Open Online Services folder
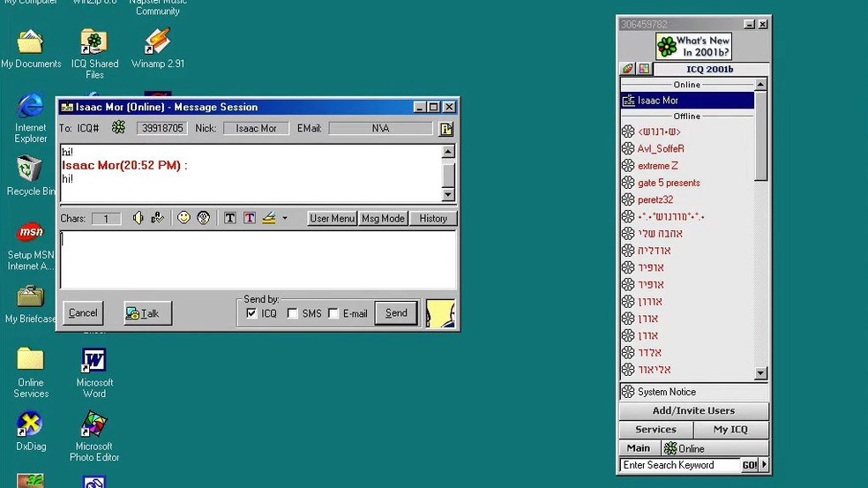The image size is (868, 488). [x=31, y=372]
